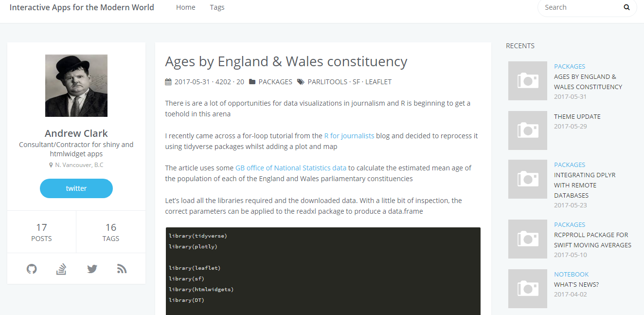Screen dimensions: 644x315
Task: Go to the Home menu item
Action: [185, 7]
